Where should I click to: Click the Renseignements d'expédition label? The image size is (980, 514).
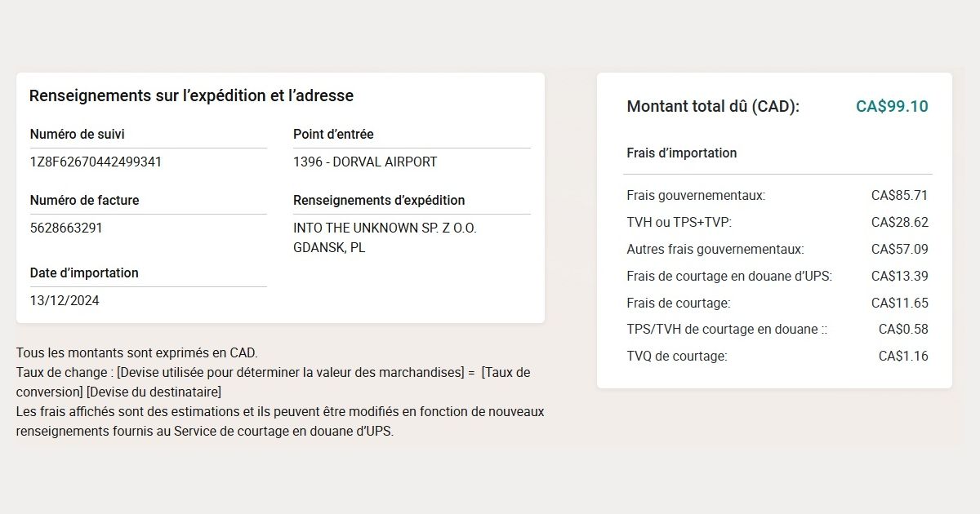pyautogui.click(x=379, y=200)
